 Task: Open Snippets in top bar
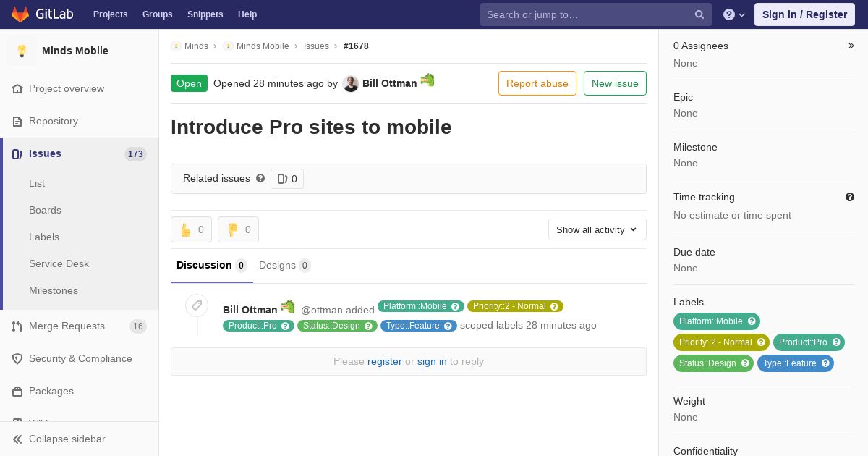point(205,14)
